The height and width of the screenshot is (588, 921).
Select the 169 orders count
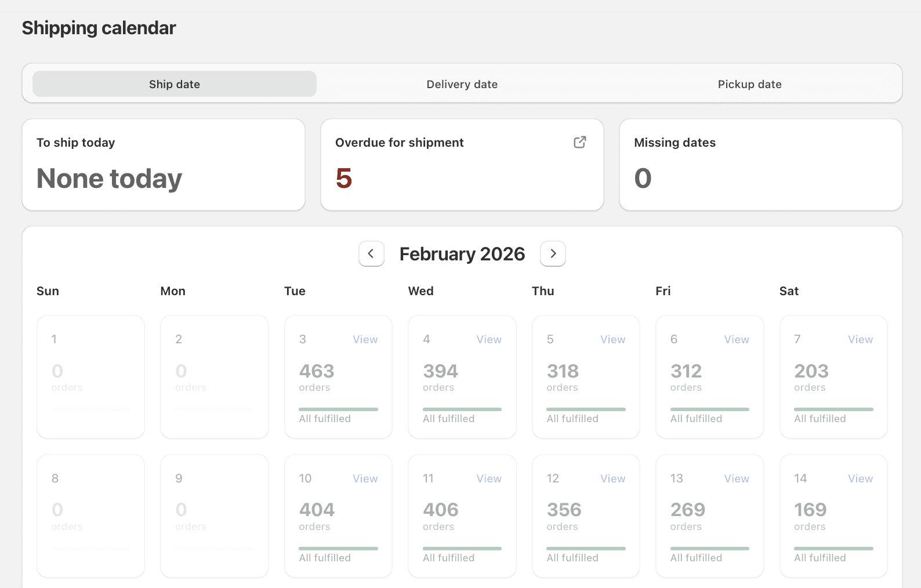(810, 510)
